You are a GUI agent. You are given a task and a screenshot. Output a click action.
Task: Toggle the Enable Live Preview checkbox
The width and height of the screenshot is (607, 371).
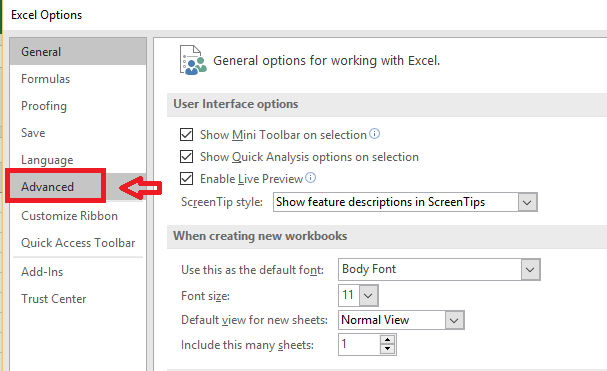(187, 179)
